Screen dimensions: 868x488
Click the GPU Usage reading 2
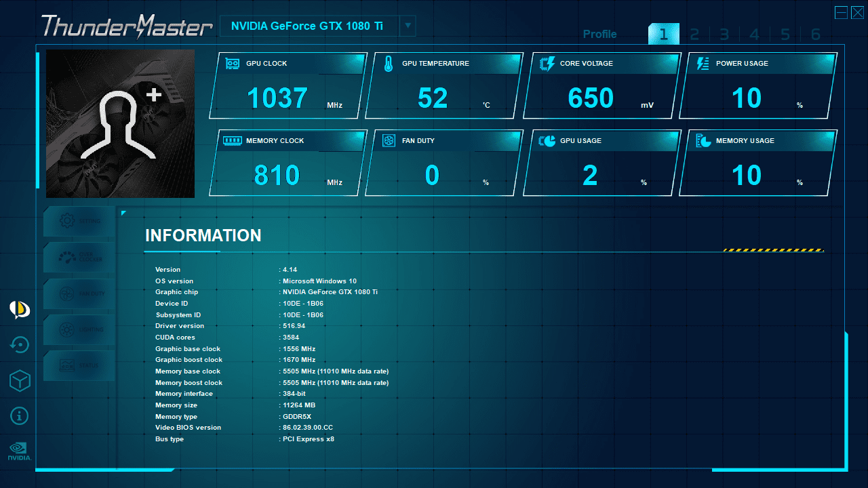pyautogui.click(x=590, y=176)
